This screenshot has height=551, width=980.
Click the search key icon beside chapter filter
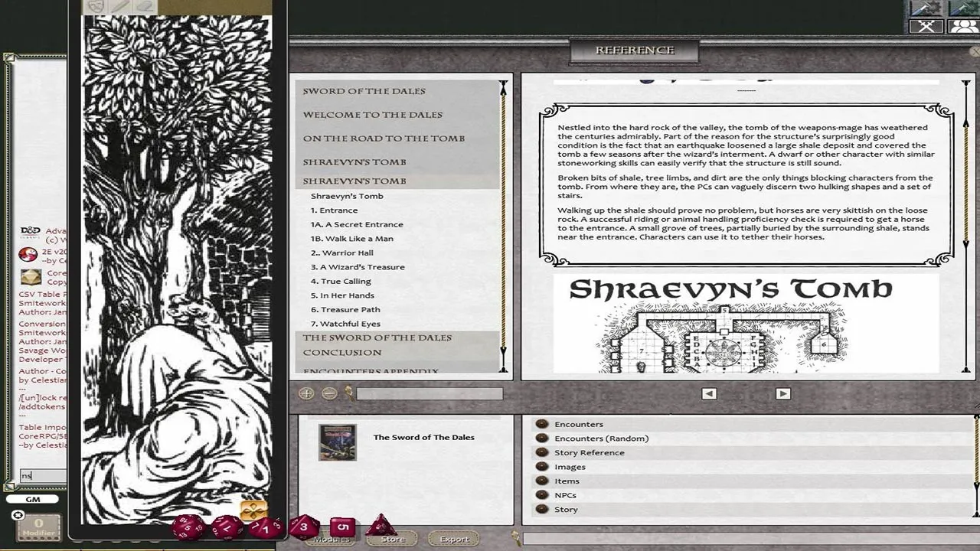[348, 393]
